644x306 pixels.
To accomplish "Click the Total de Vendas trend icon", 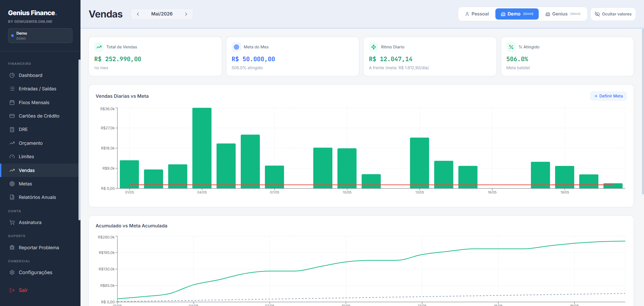I will (x=99, y=47).
